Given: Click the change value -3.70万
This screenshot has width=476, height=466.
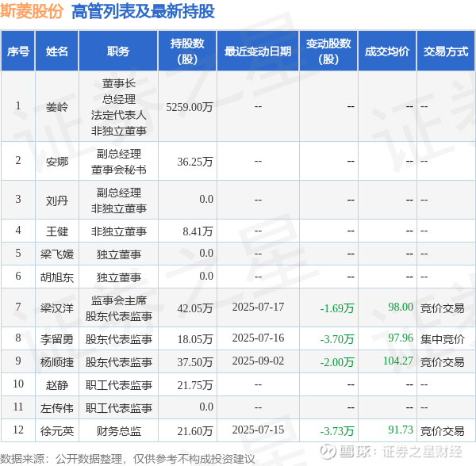Looking at the screenshot, I should point(337,339).
